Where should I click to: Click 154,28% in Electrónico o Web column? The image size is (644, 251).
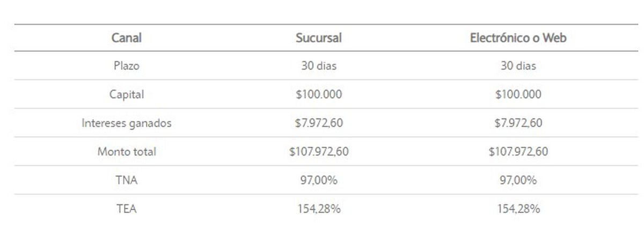(518, 209)
